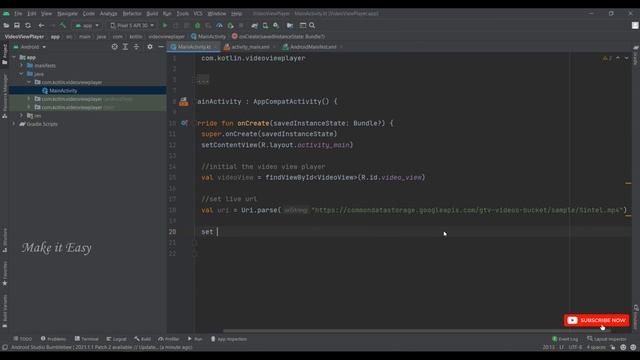Open the App Inspection tool window
Viewport: 640px width, 360px height.
point(229,339)
